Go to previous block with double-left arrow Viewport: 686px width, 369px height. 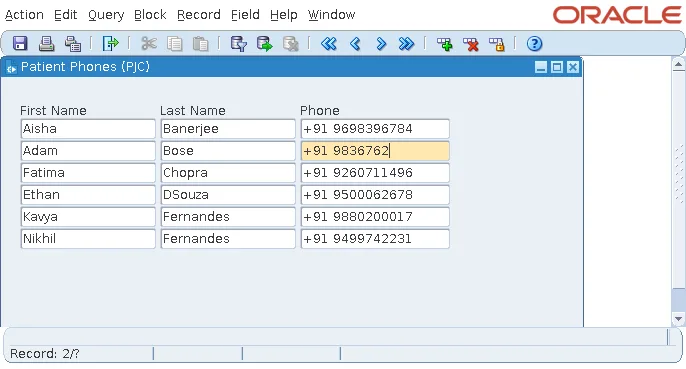[x=329, y=44]
